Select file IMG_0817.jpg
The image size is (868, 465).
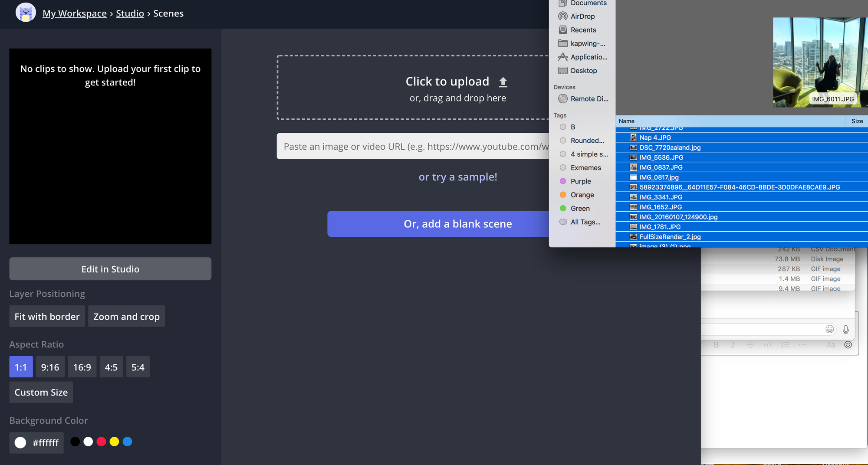[x=742, y=177]
